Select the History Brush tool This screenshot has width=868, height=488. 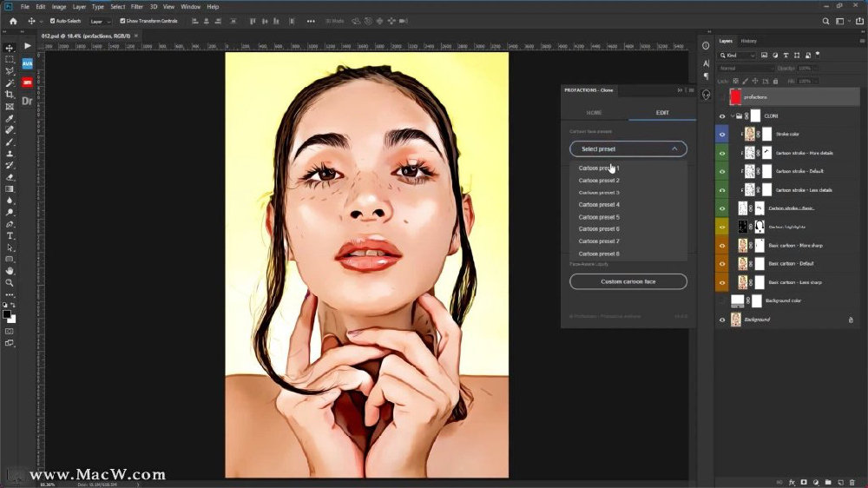10,165
